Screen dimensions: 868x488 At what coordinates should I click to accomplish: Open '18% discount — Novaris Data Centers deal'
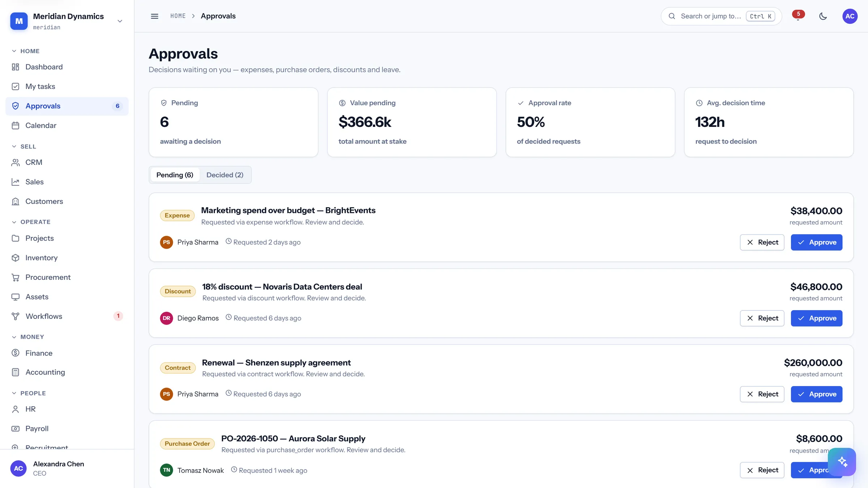[x=282, y=287]
